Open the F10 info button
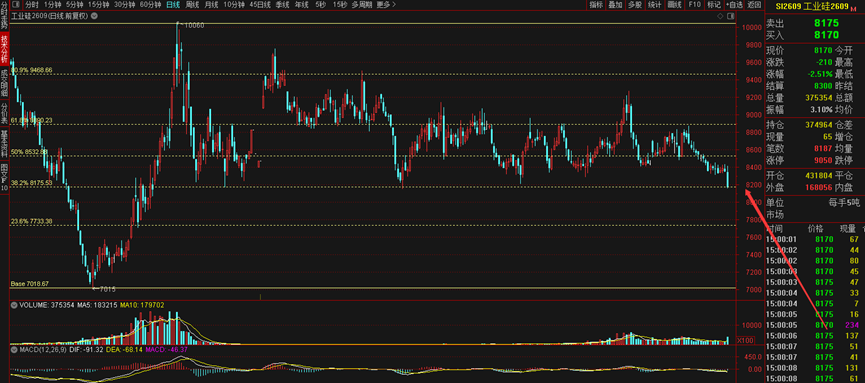The height and width of the screenshot is (383, 865). coord(694,5)
